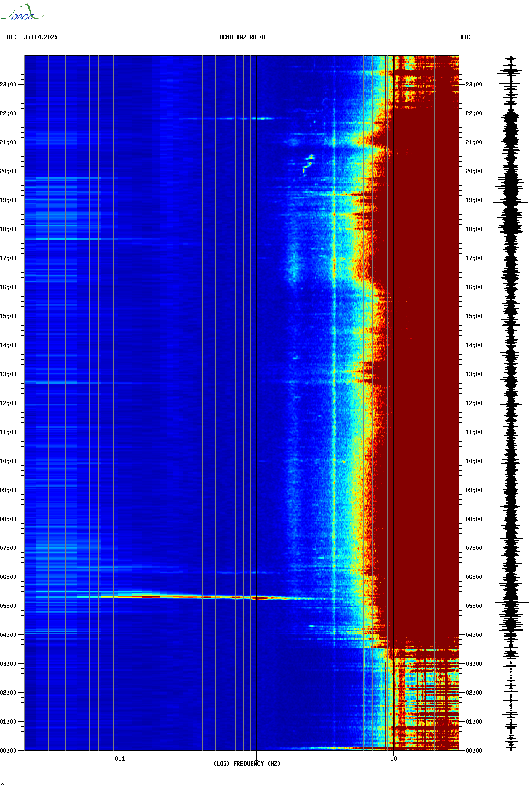This screenshot has width=532, height=789.
Task: Click the OFGC logo in the corner
Action: (22, 12)
